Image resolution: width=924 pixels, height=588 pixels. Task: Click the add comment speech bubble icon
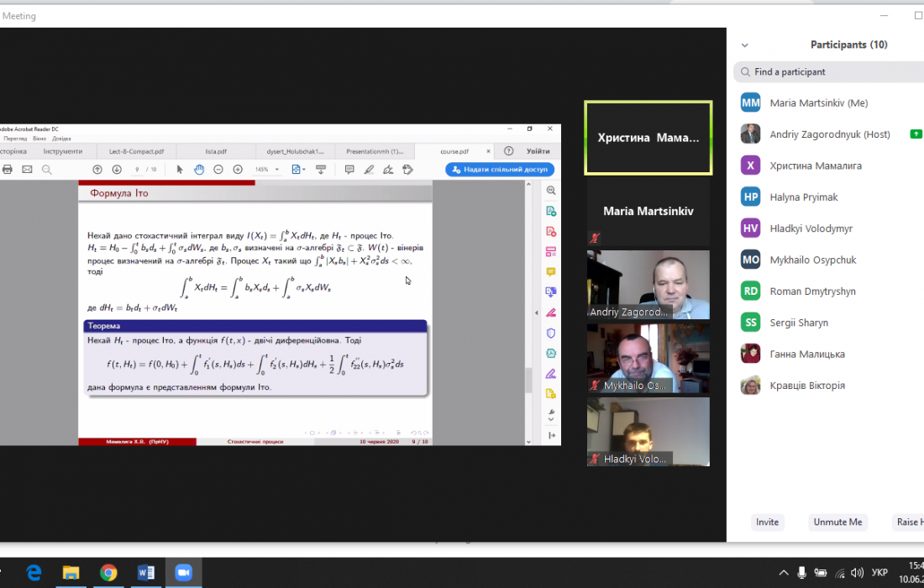349,170
